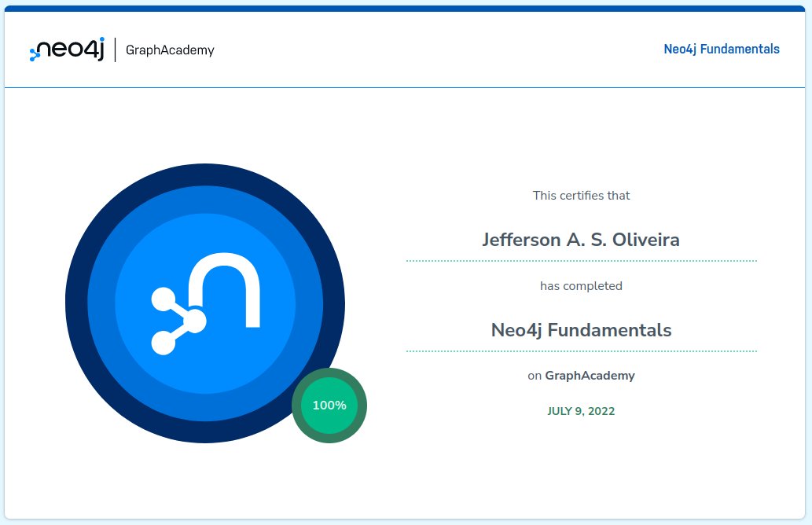The height and width of the screenshot is (525, 812).
Task: Select the name Jefferson A. S. Oliveira
Action: (x=581, y=240)
